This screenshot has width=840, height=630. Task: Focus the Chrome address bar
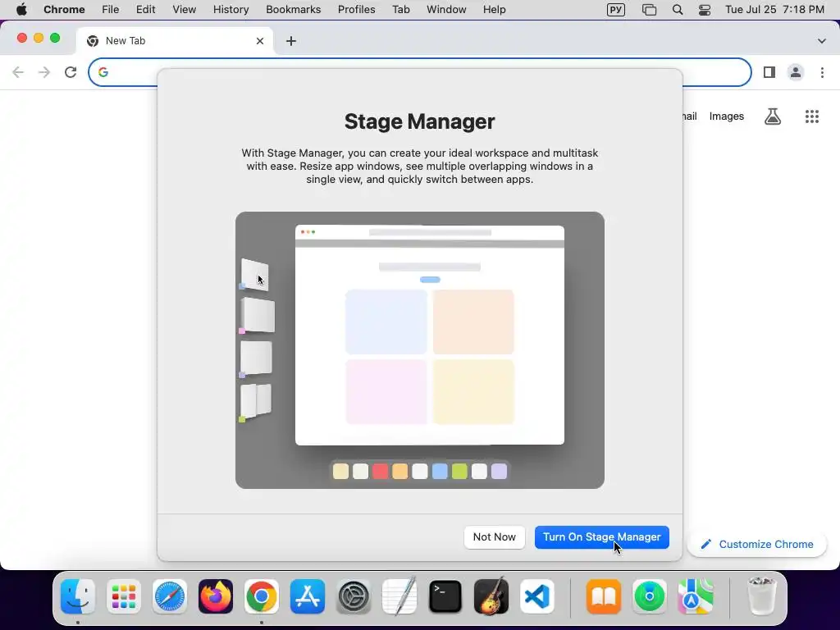tap(419, 72)
